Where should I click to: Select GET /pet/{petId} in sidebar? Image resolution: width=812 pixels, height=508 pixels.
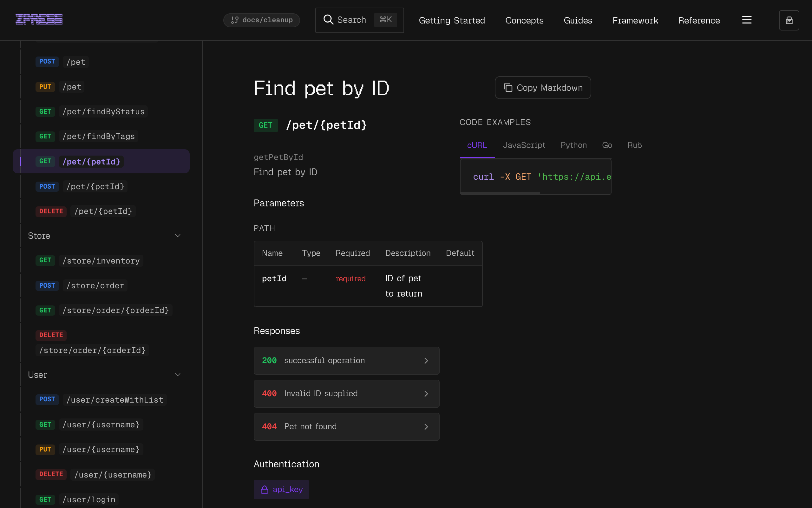coord(101,161)
